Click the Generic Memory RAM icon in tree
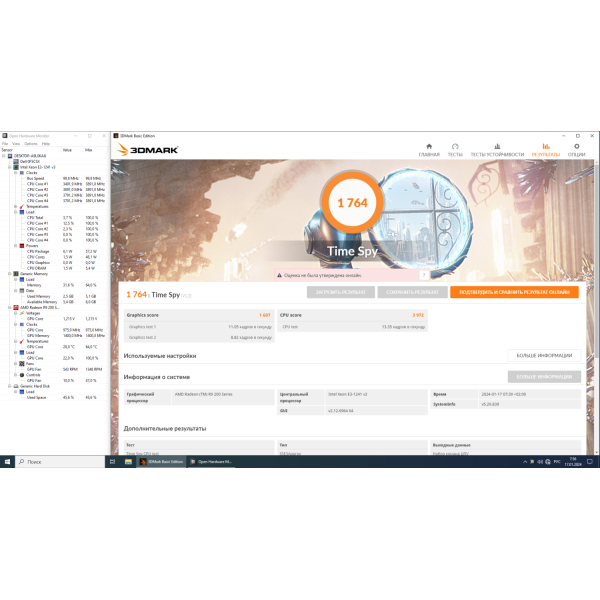The width and height of the screenshot is (600, 600). [16, 274]
